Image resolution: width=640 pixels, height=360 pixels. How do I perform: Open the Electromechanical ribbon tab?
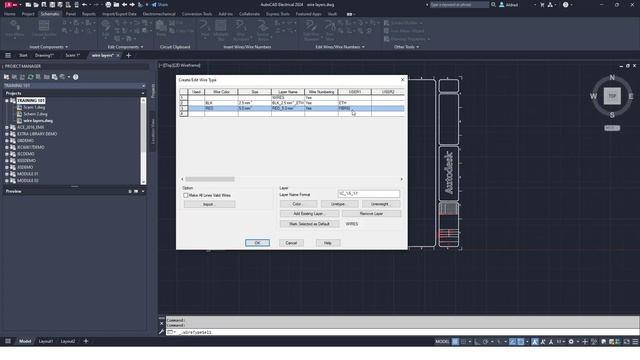[159, 14]
